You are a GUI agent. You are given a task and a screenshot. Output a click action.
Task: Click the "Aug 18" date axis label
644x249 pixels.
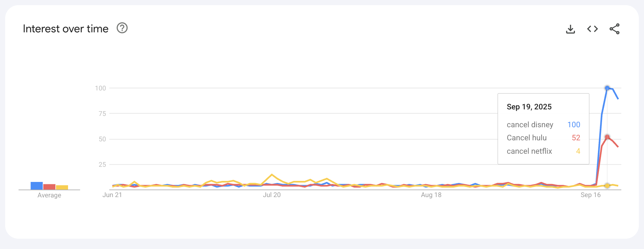pyautogui.click(x=431, y=195)
